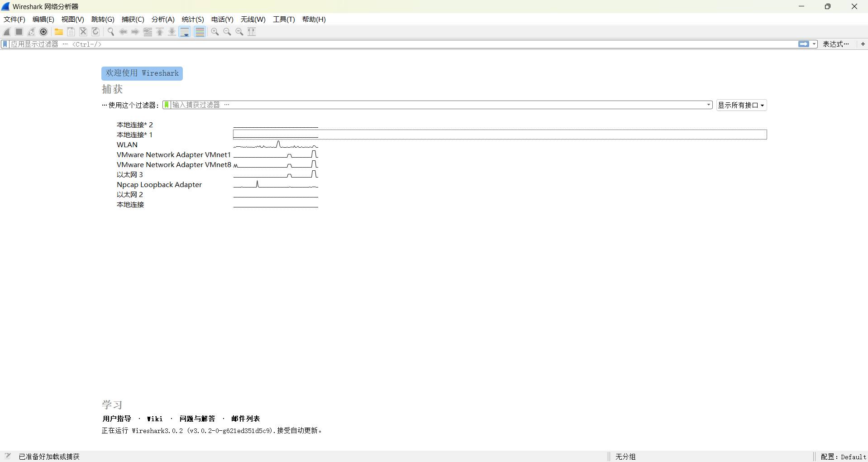Click the capture filter bookmark icon
The height and width of the screenshot is (462, 868).
coord(167,105)
